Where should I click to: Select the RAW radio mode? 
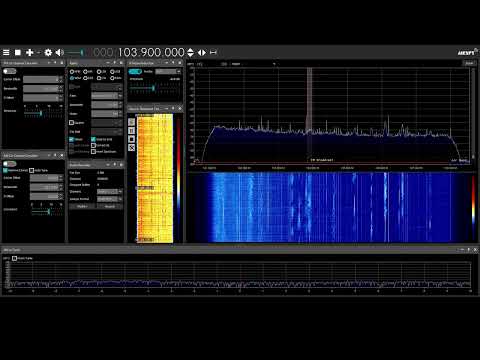pyautogui.click(x=115, y=78)
